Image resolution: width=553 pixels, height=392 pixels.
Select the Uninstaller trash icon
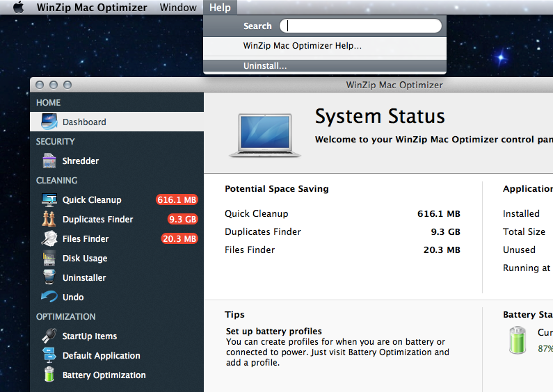coord(49,277)
